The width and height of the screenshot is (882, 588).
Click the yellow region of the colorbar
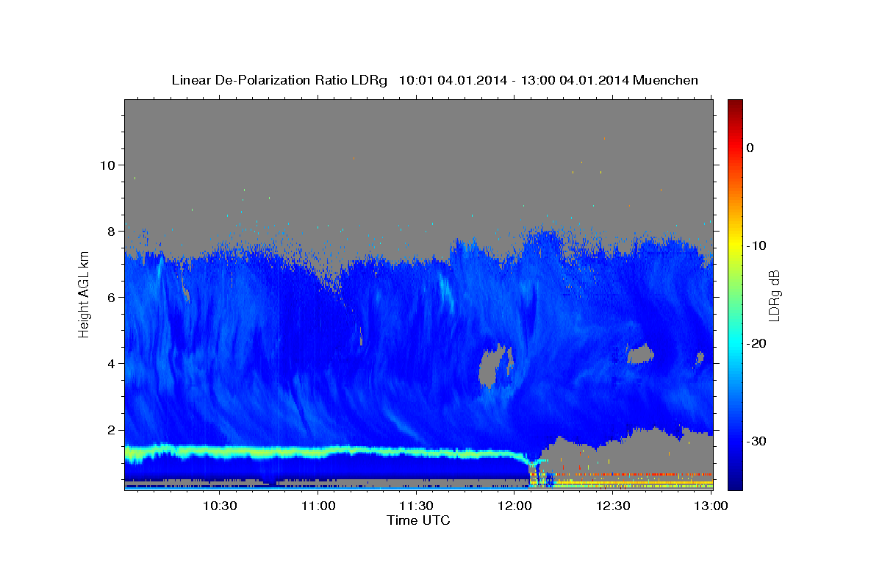click(734, 243)
